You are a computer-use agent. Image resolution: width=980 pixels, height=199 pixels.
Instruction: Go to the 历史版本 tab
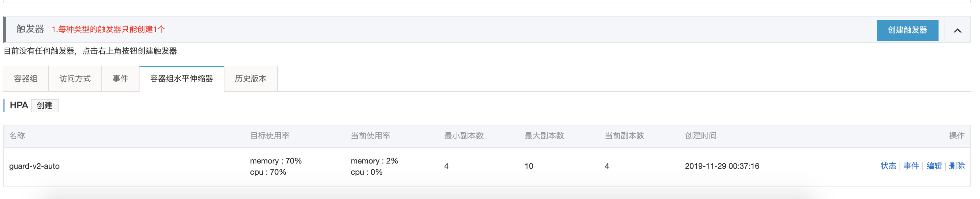pyautogui.click(x=250, y=78)
